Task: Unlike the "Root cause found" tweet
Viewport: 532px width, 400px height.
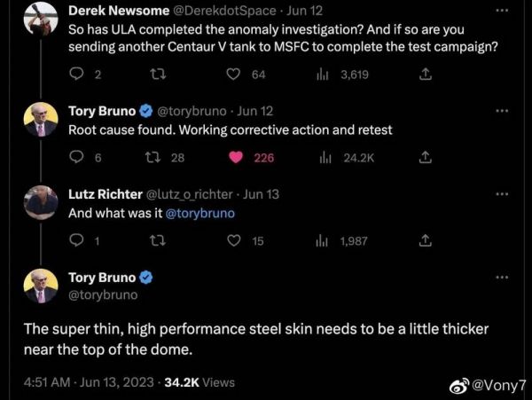Action: click(236, 157)
